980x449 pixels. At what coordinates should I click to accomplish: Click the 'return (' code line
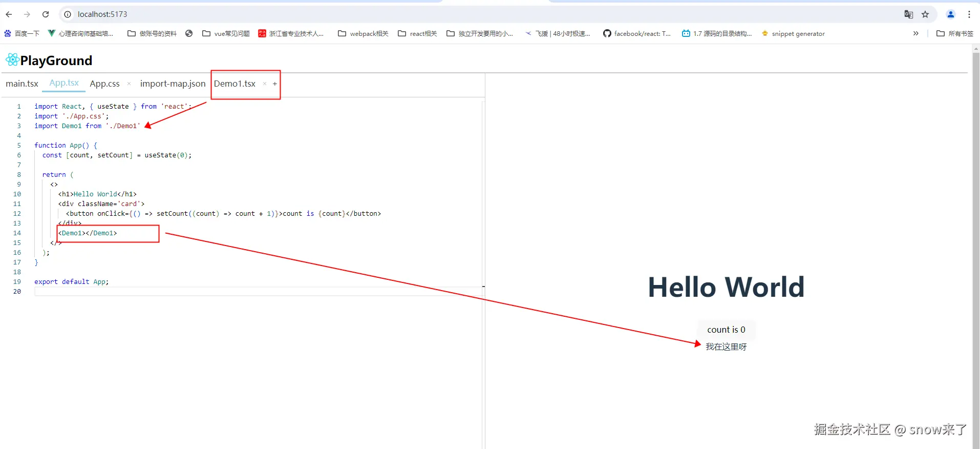click(x=58, y=175)
